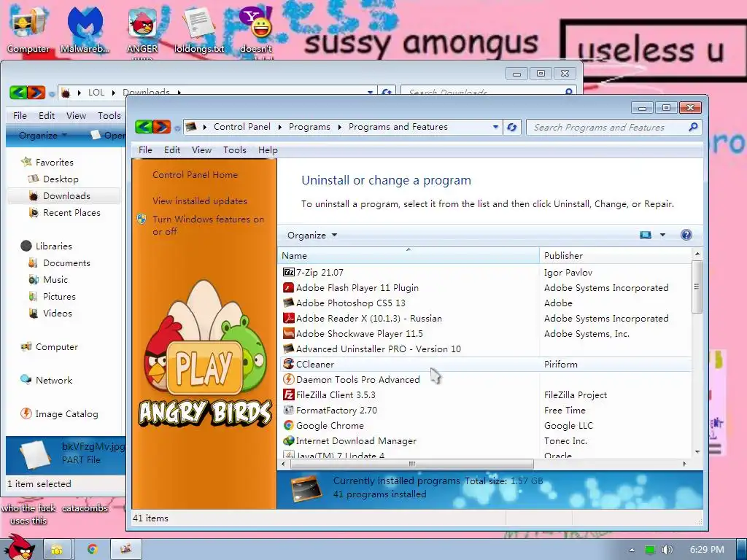Sort by the Publisher column header
747x560 pixels.
coord(616,256)
